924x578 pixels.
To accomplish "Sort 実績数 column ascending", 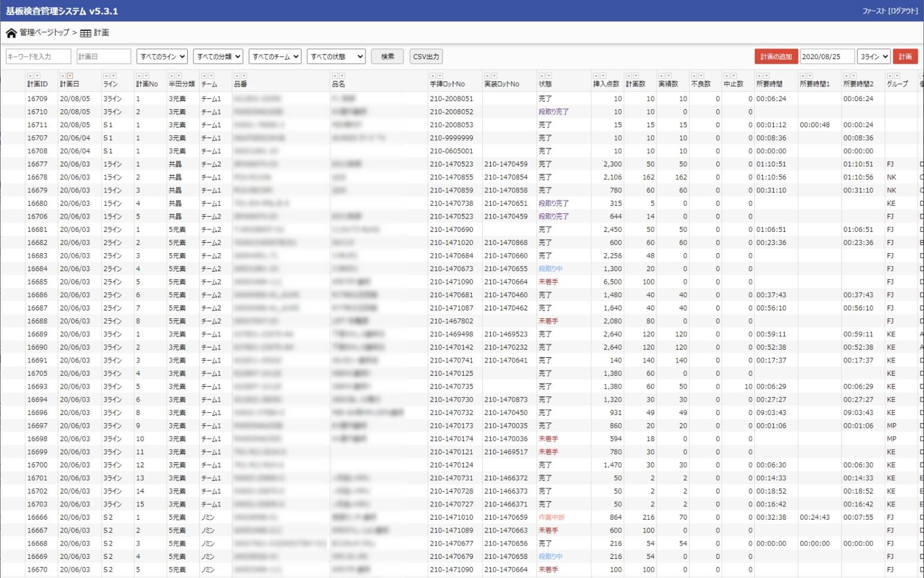I will click(662, 76).
